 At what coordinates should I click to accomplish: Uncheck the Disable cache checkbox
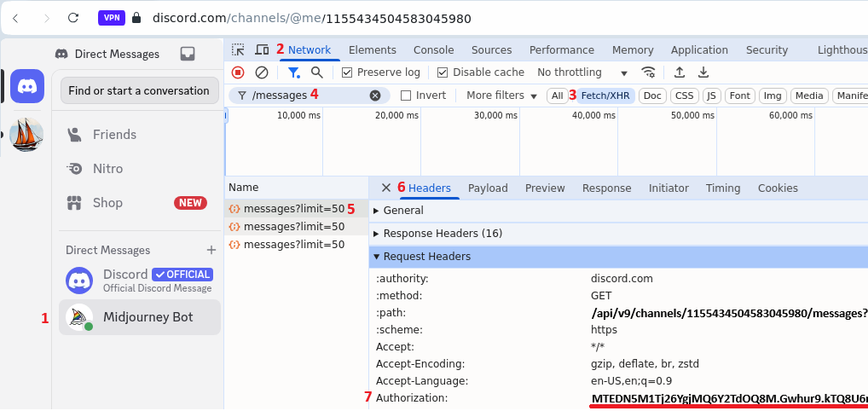[443, 72]
